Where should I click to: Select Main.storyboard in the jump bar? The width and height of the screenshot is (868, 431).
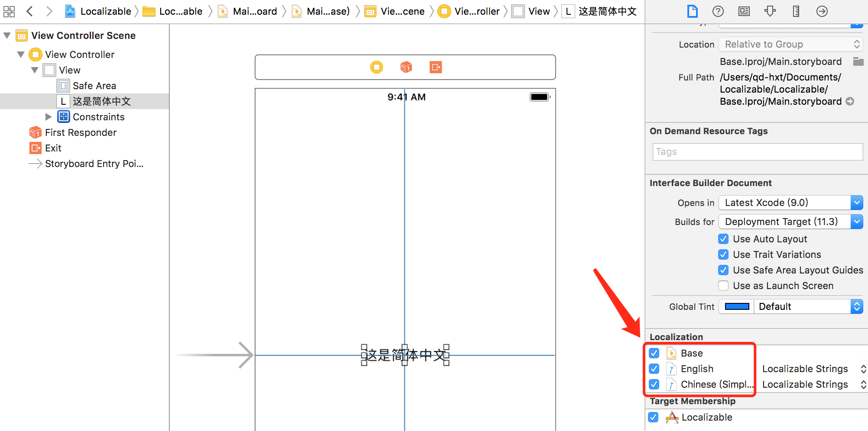[x=255, y=11]
